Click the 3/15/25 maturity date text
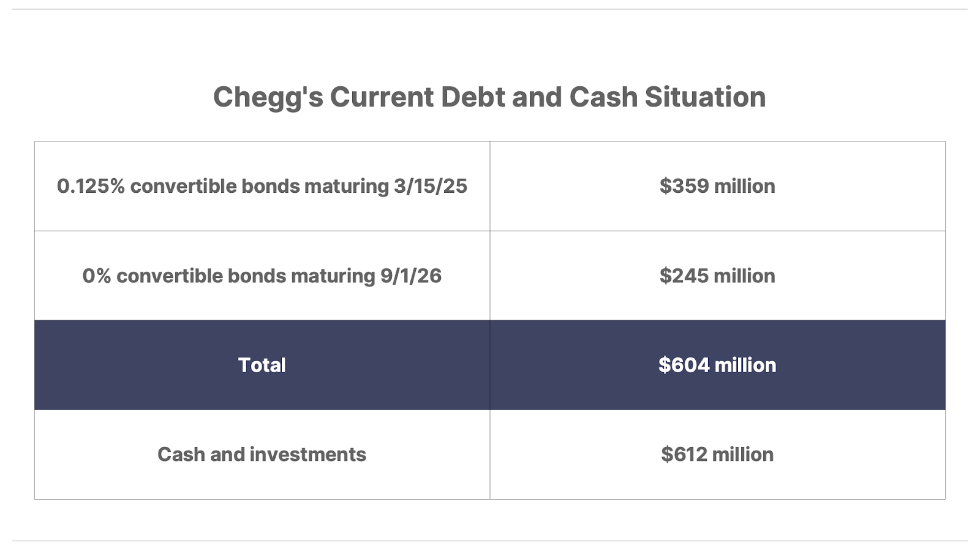Image resolution: width=980 pixels, height=551 pixels. [x=430, y=186]
